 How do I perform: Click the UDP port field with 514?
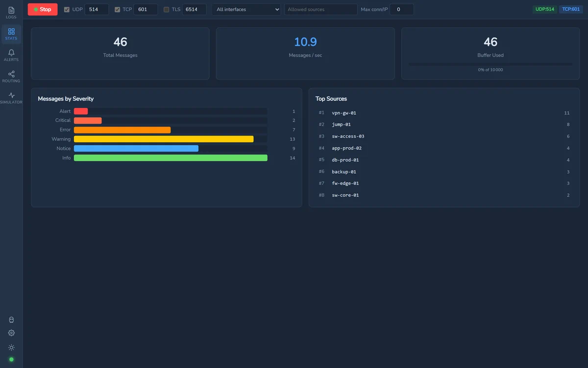(97, 9)
